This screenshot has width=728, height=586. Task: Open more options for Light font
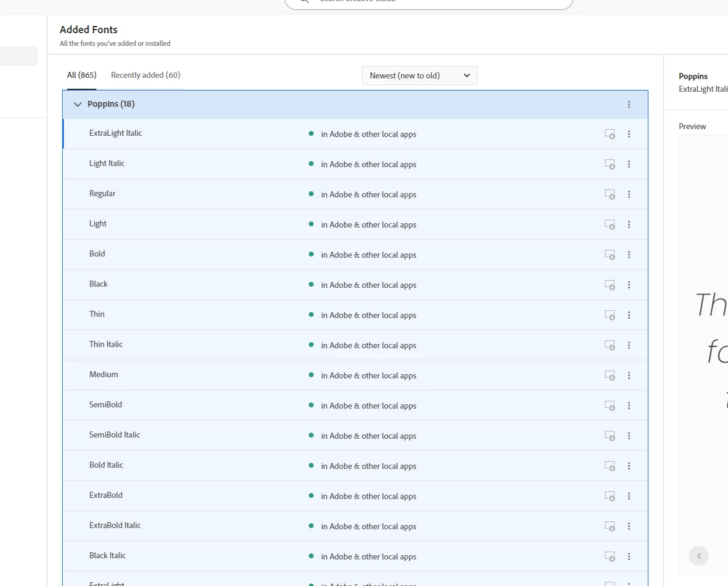[x=629, y=225]
